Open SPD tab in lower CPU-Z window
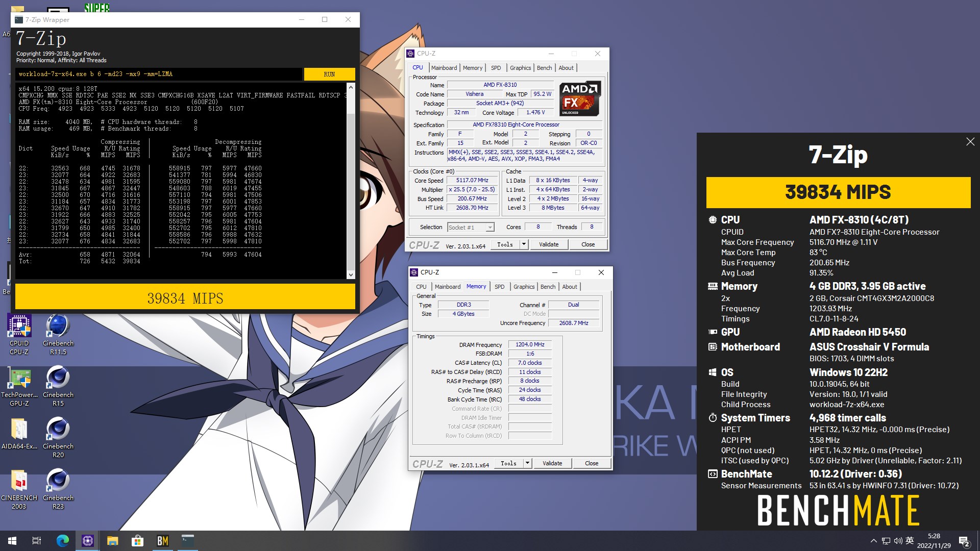Screen dimensions: 980x551 [x=500, y=287]
